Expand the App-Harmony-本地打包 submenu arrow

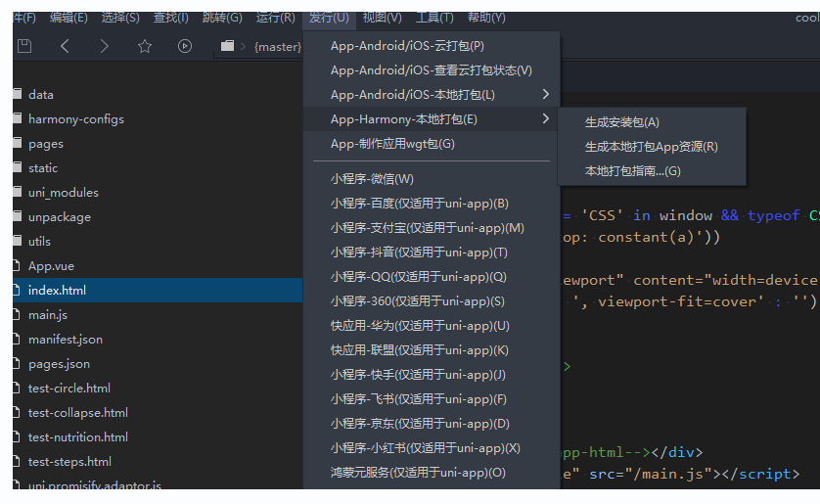click(545, 119)
